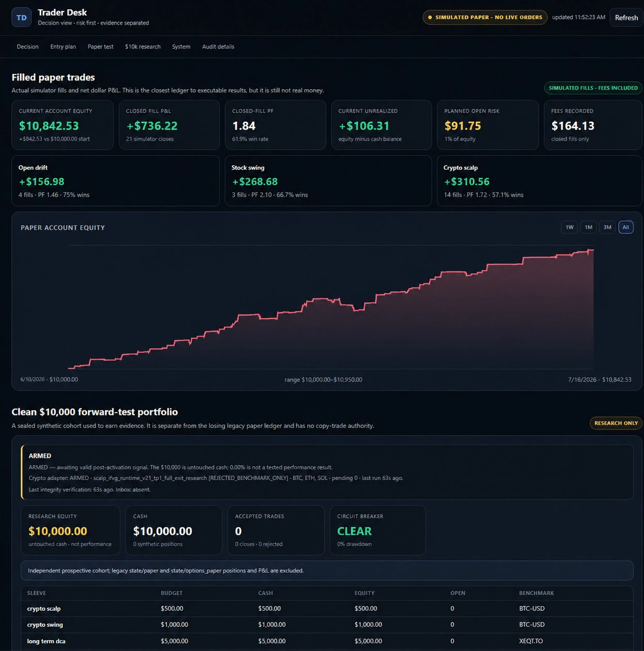Click the Accepted Trades 0 value
The height and width of the screenshot is (651, 644).
coord(239,531)
